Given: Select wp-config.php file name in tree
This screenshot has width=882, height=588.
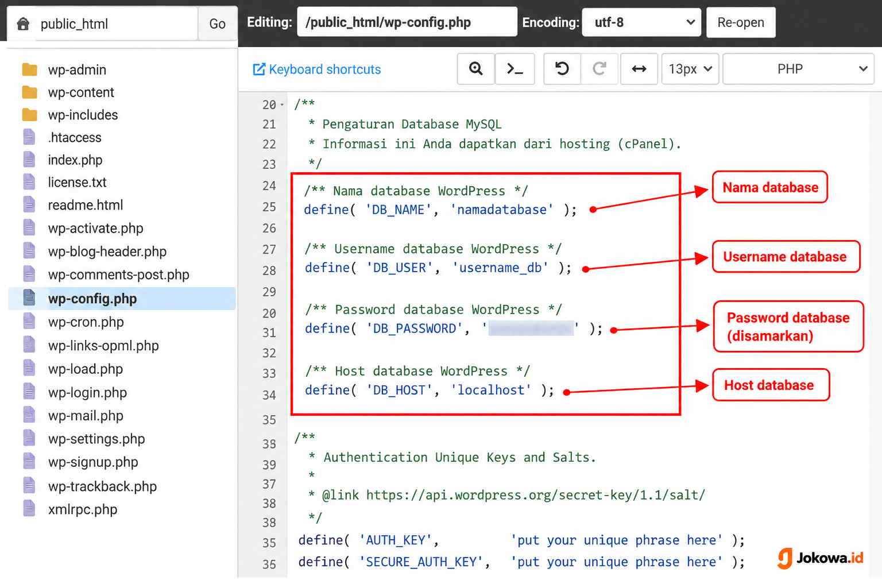Looking at the screenshot, I should (x=92, y=299).
